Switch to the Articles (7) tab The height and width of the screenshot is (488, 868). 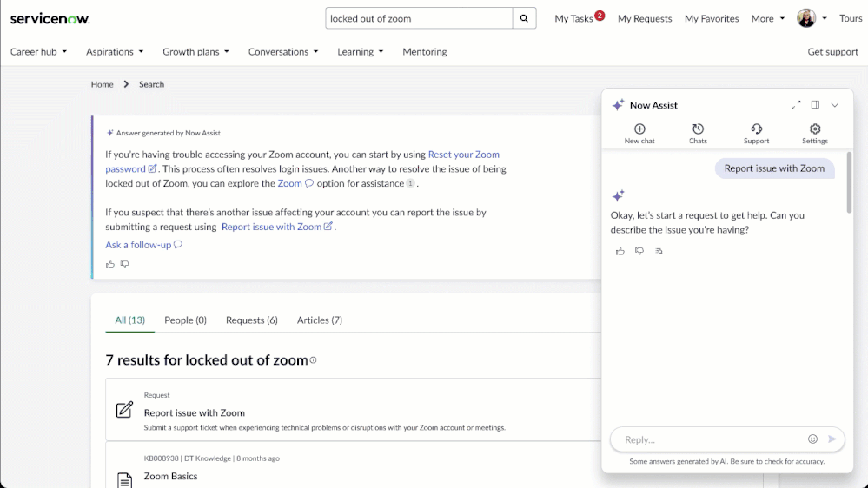coord(319,320)
